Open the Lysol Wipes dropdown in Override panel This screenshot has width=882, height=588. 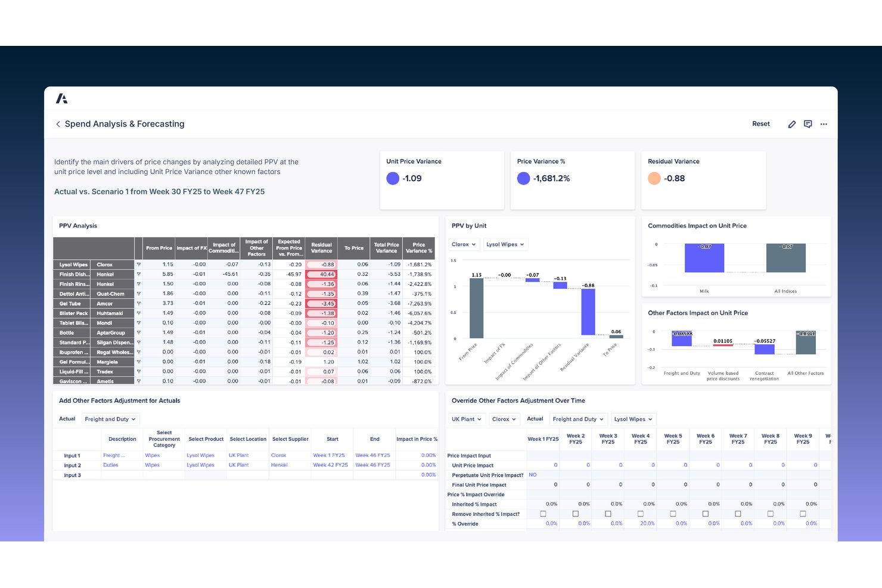pos(633,419)
